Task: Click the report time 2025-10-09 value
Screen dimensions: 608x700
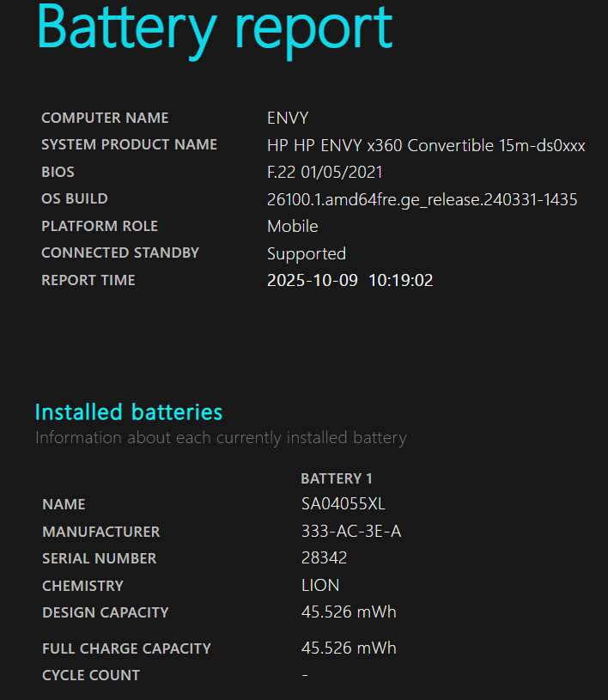Action: (x=350, y=280)
